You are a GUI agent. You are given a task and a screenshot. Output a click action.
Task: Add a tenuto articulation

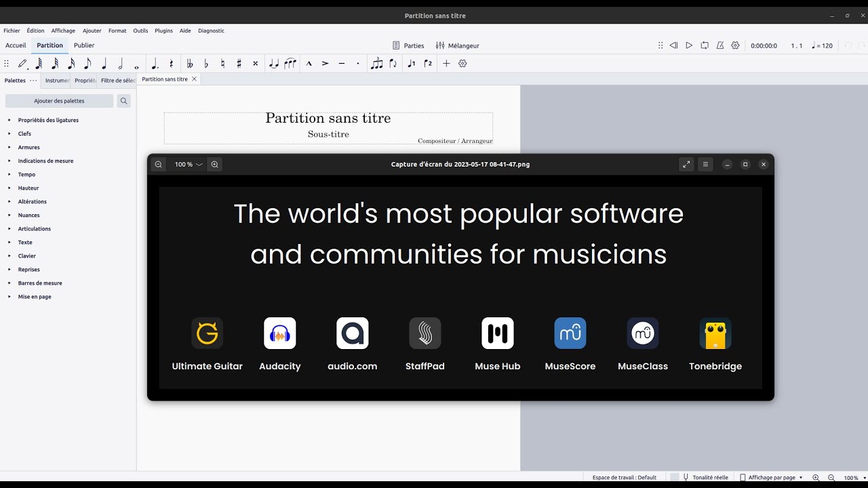342,64
